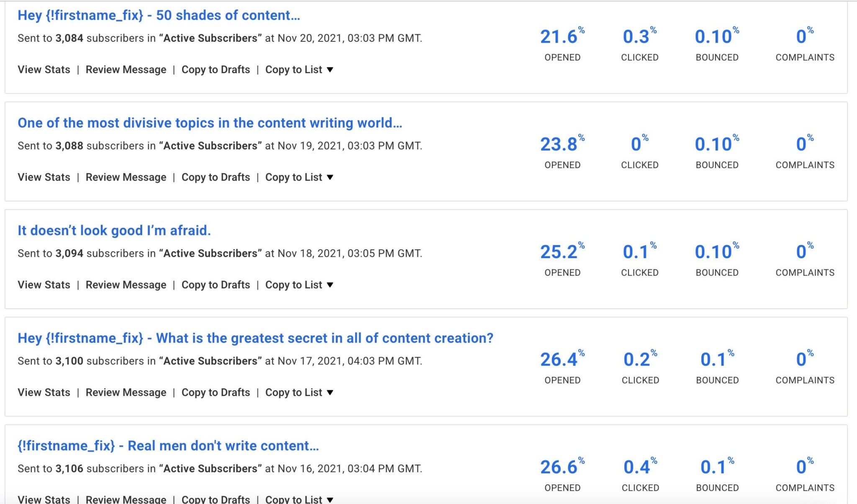Click the 0.10% bounced value for Nov 18
The height and width of the screenshot is (504, 857).
(717, 251)
